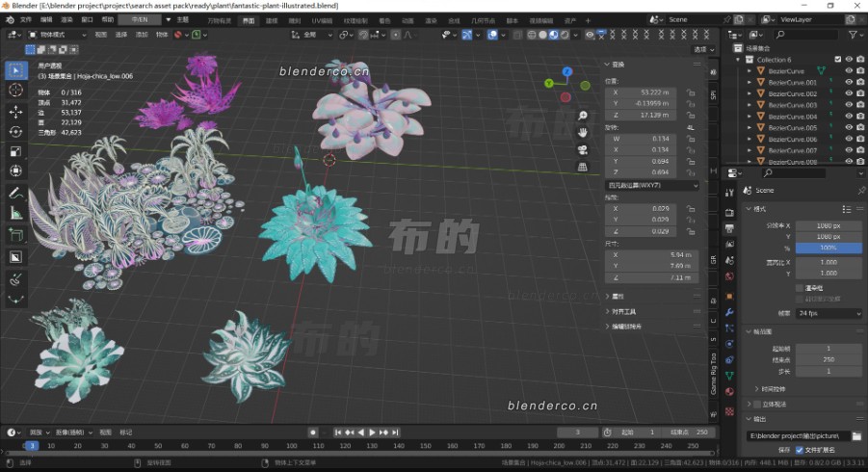Toggle X-ray display in viewport header
The image size is (868, 472).
click(x=517, y=35)
